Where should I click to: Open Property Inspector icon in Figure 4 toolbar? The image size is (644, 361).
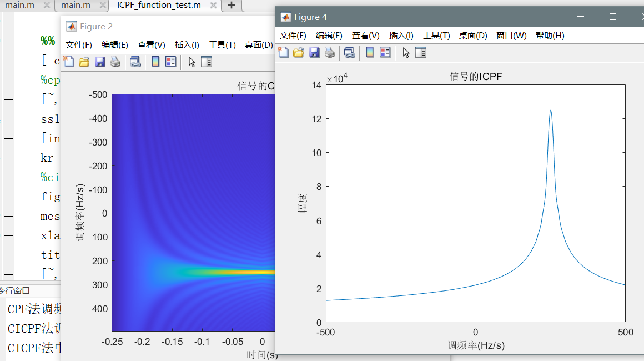421,53
